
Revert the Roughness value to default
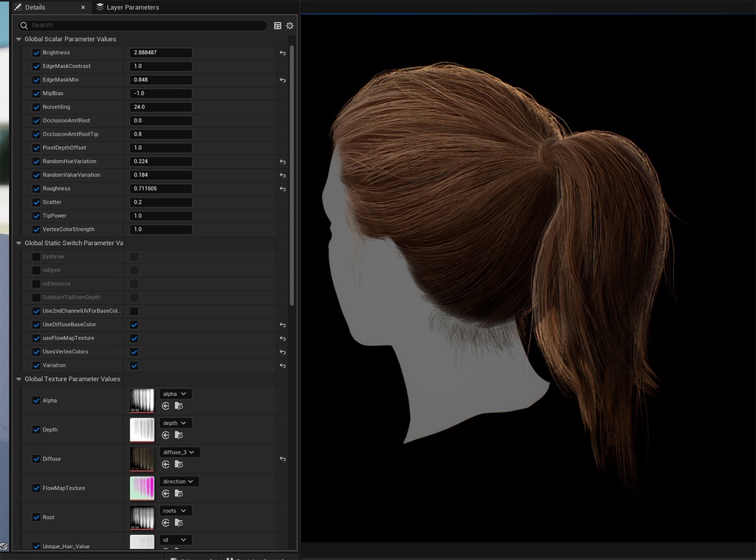pyautogui.click(x=282, y=189)
